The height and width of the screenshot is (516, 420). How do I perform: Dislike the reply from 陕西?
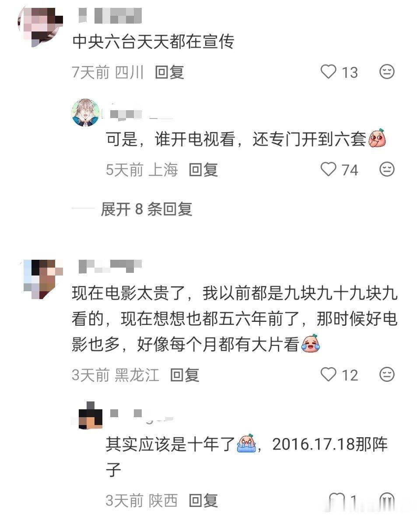click(387, 501)
